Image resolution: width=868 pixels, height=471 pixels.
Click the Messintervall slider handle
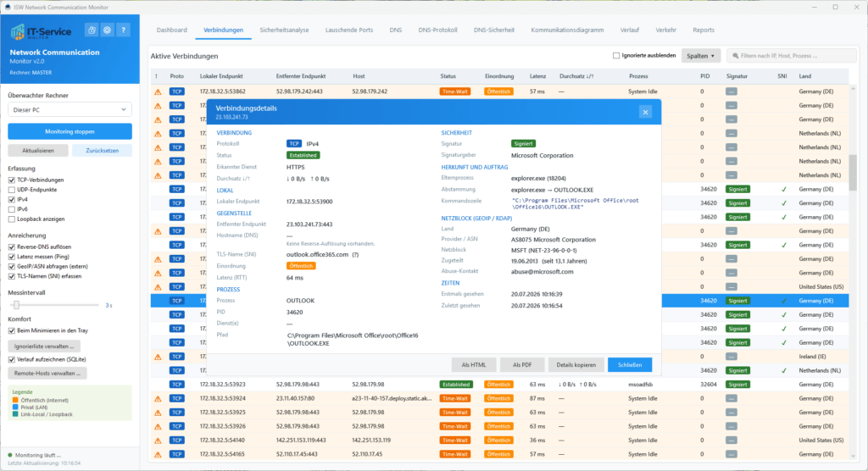pyautogui.click(x=17, y=305)
